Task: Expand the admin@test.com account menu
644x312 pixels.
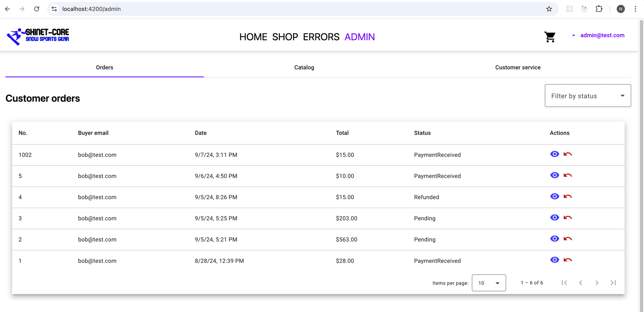Action: (598, 35)
